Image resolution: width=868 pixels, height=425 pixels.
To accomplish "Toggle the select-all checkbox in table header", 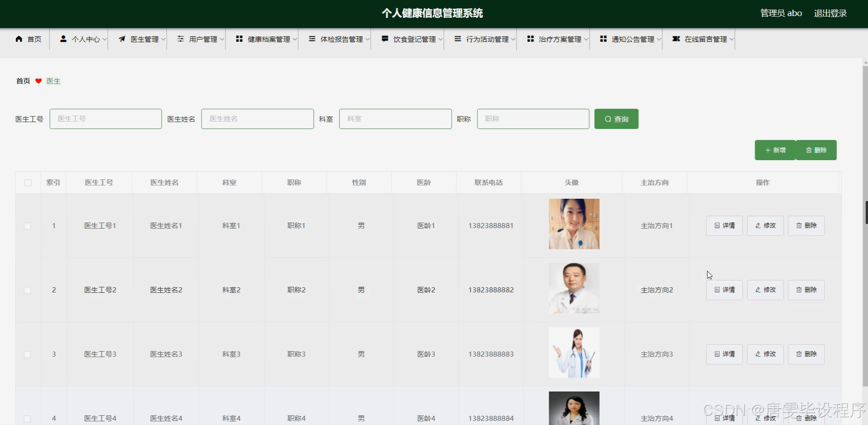I will (x=28, y=183).
